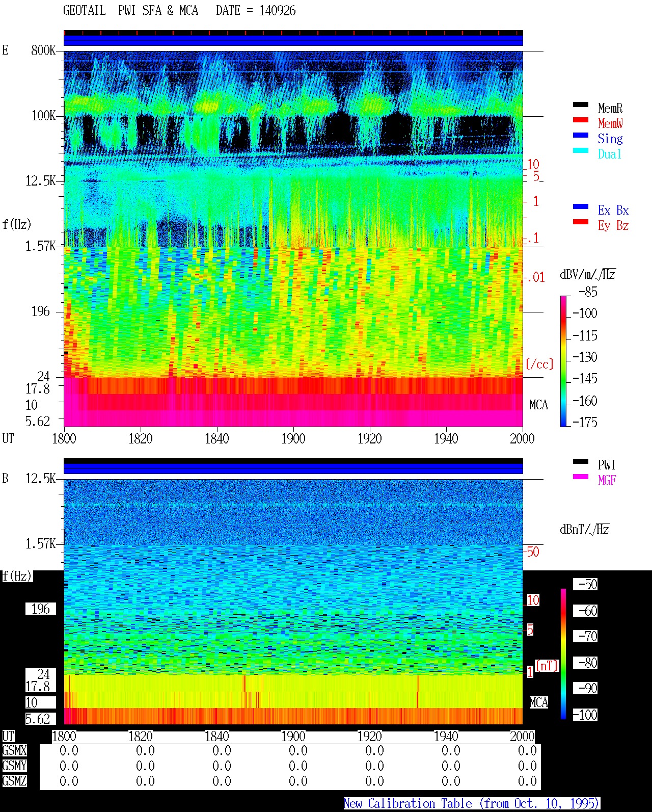Click the blue mode status bar above B panel
The image size is (652, 812).
[x=293, y=468]
